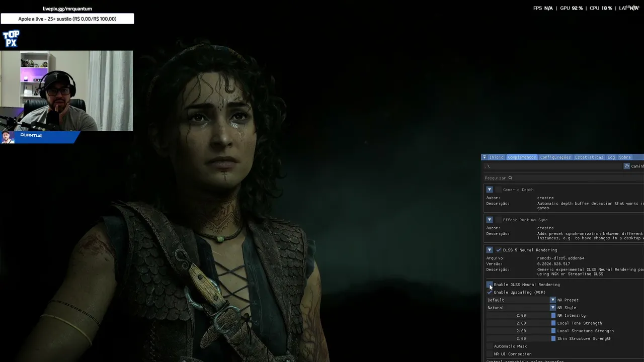Collapse the Generic Depth addon section
644x362 pixels.
[x=489, y=190]
